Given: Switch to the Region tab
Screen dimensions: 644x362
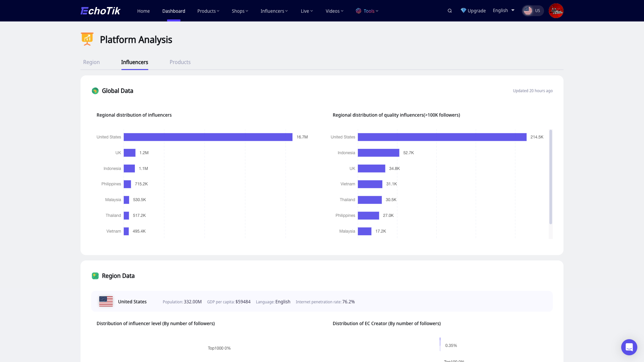Looking at the screenshot, I should 91,62.
